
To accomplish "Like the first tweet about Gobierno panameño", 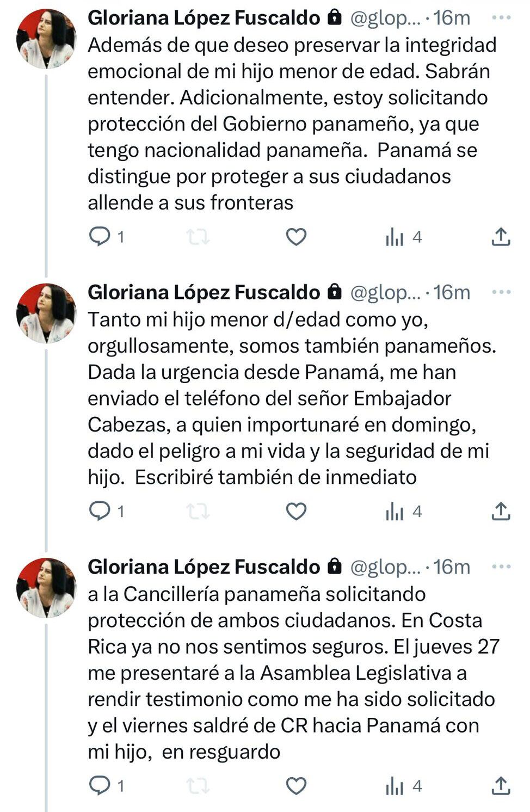I will tap(296, 237).
